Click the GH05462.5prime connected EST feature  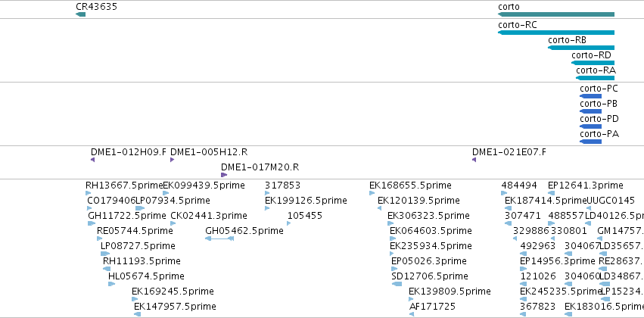219,238
